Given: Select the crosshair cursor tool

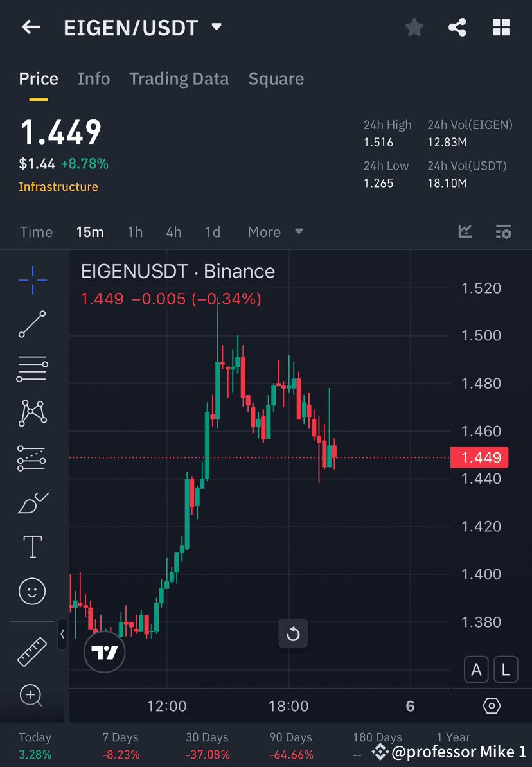Looking at the screenshot, I should point(32,280).
